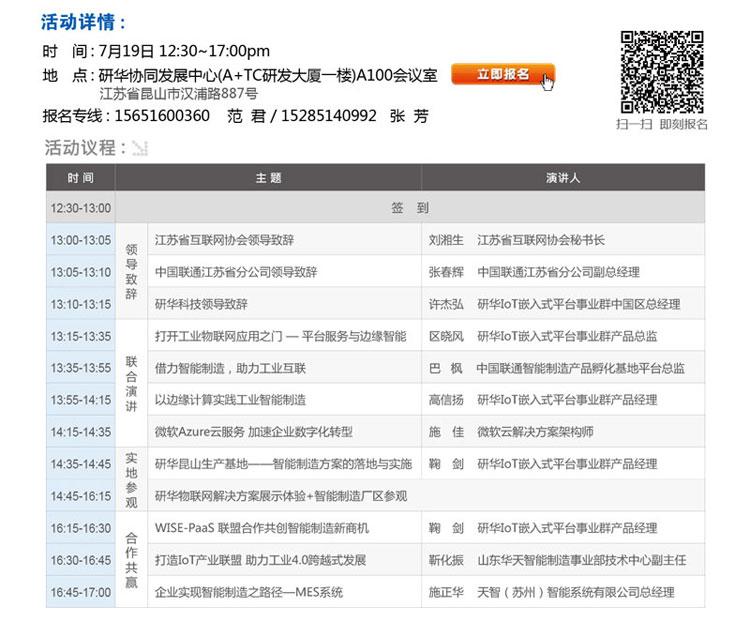The height and width of the screenshot is (622, 750).
Task: Click the 扫一扫 即刻报名 caption
Action: click(661, 124)
